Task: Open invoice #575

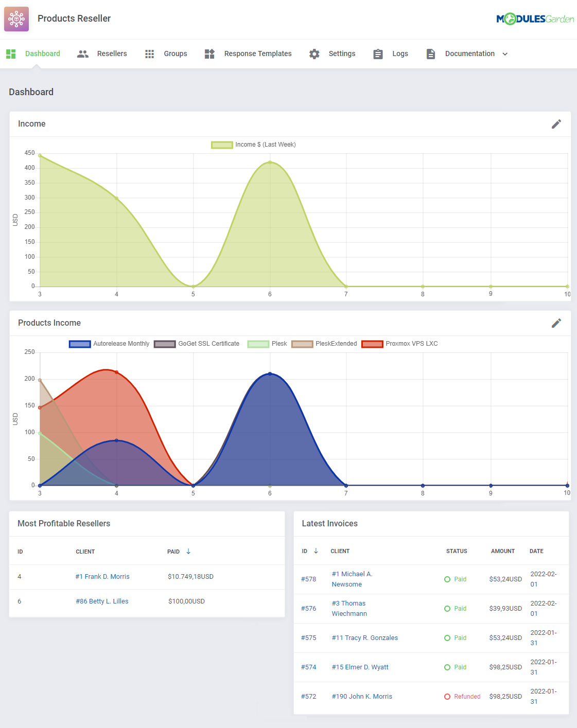Action: (309, 638)
